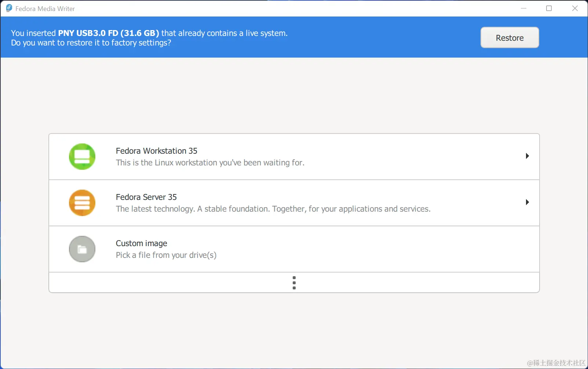The height and width of the screenshot is (369, 588).
Task: Maximize the Fedora Media Writer window
Action: coord(549,8)
